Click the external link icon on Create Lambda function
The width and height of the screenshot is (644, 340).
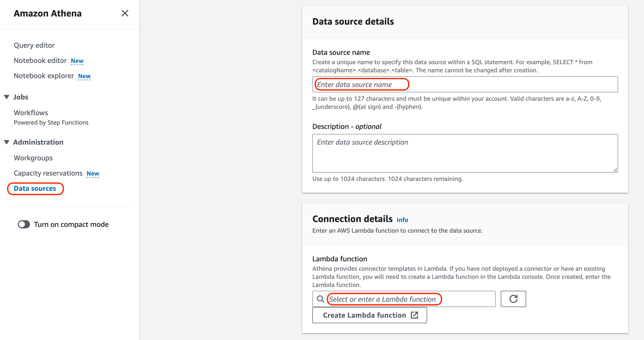click(x=414, y=315)
